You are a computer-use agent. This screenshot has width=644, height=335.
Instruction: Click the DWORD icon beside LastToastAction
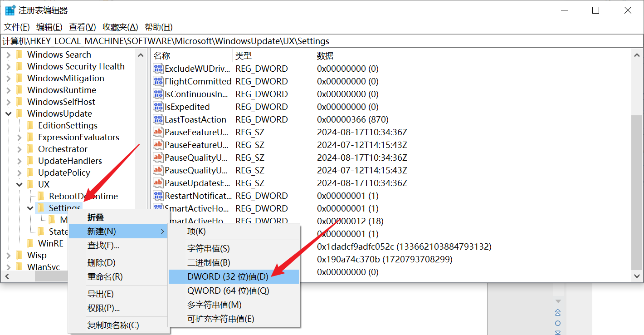pos(158,120)
